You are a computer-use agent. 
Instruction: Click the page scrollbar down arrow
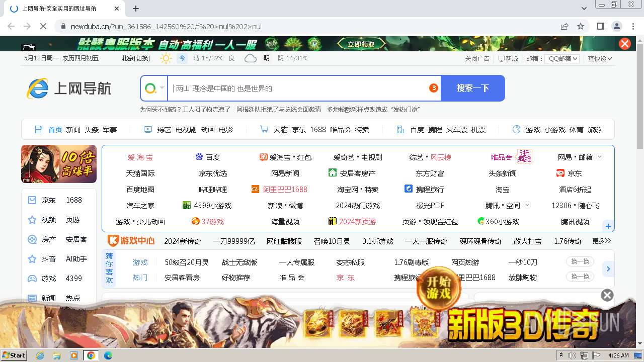pos(640,344)
